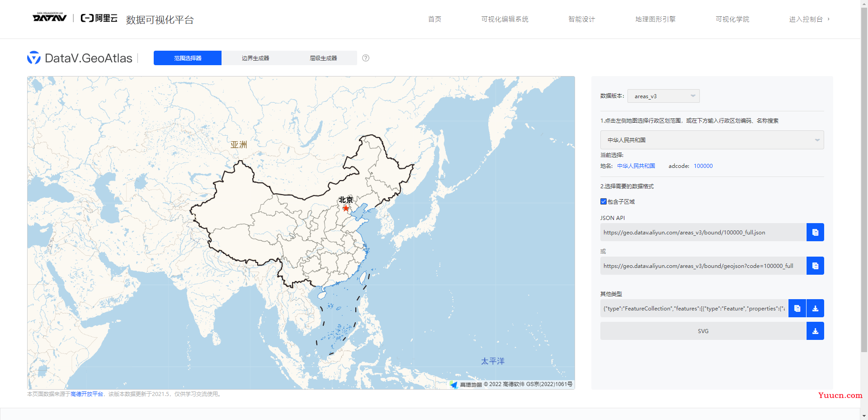Click the Beijing red star marker
The height and width of the screenshot is (420, 868).
coord(346,208)
